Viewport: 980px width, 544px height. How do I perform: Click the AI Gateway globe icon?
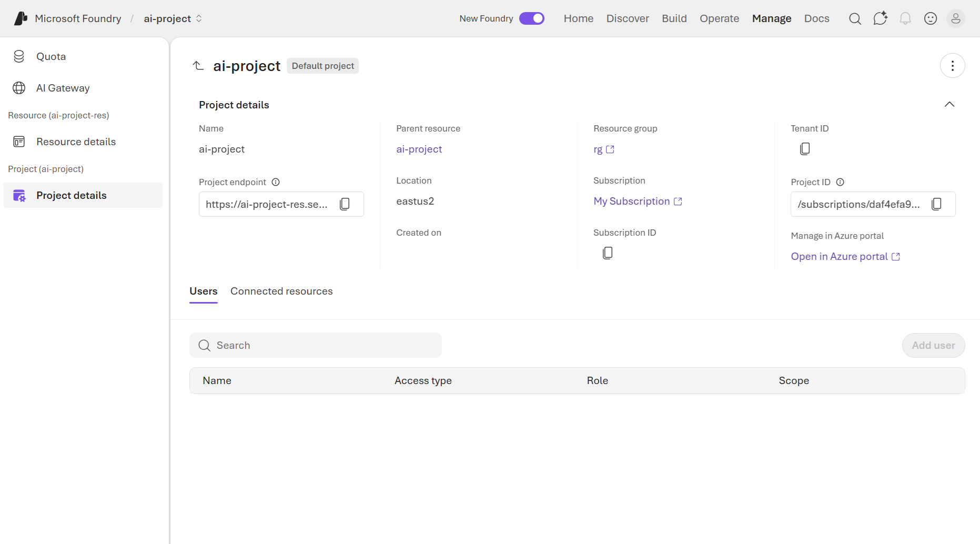19,88
